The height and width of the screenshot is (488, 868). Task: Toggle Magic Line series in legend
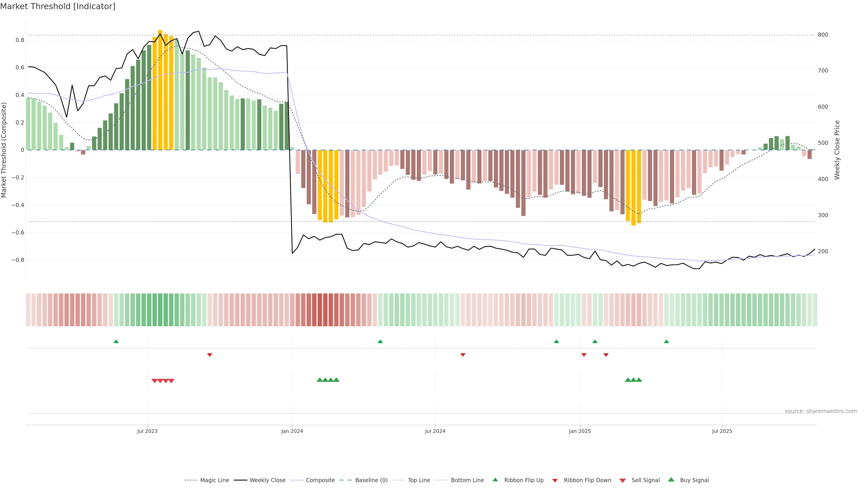[x=214, y=480]
